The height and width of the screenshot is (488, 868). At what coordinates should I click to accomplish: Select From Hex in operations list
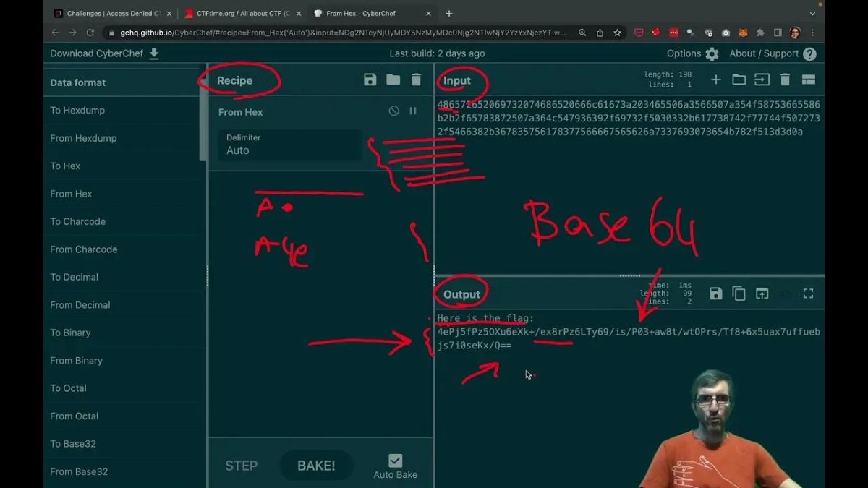122,194
